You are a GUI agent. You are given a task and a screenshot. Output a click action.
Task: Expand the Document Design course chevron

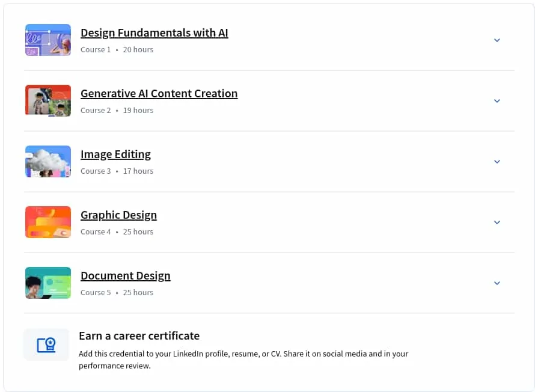pos(497,283)
